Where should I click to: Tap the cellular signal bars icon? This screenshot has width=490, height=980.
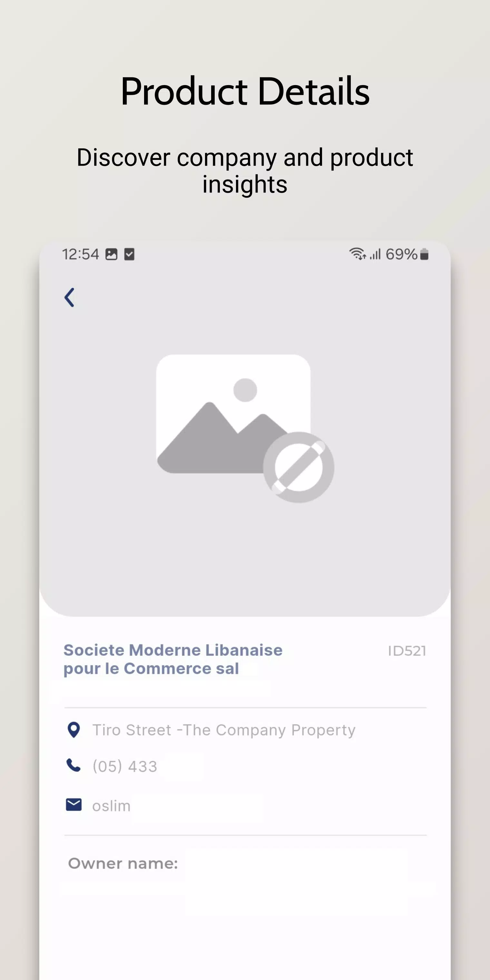375,254
